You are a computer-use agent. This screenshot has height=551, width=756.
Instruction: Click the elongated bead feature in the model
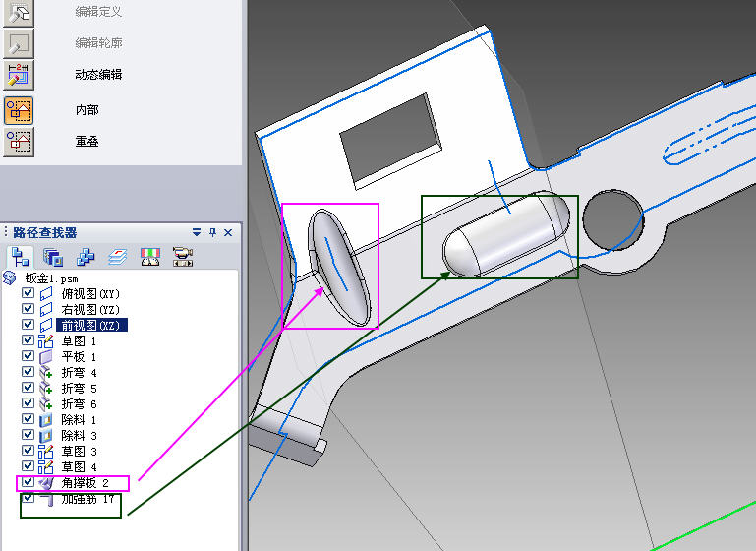[x=505, y=234]
